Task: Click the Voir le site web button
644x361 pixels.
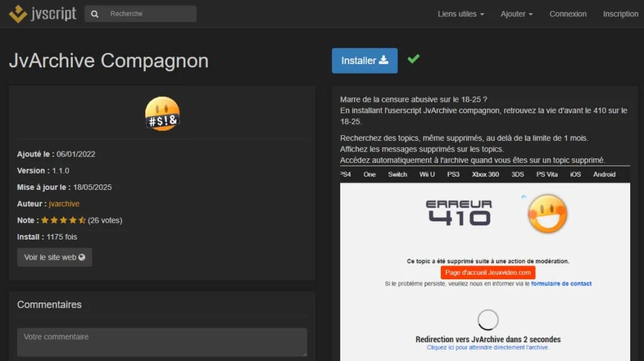Action: pos(55,257)
